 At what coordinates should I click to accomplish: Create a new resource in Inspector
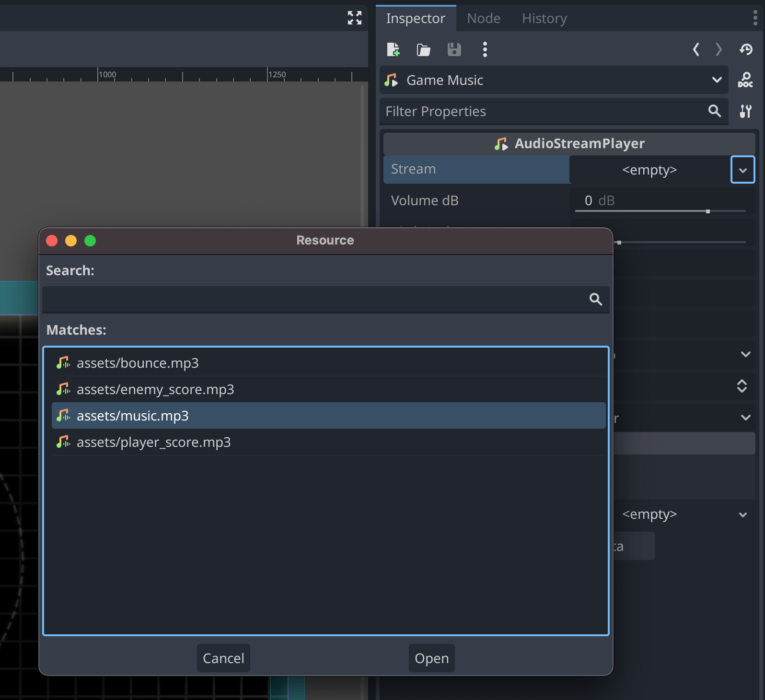tap(393, 49)
